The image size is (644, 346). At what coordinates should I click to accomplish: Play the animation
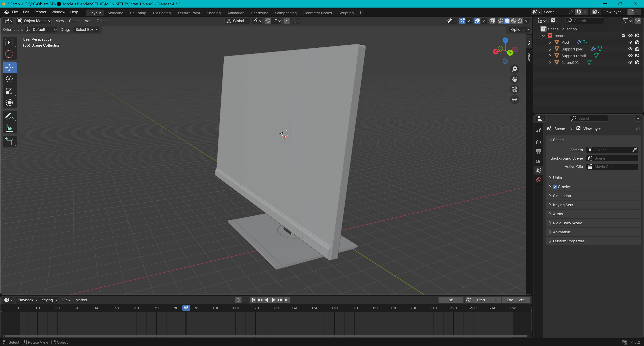(x=273, y=300)
